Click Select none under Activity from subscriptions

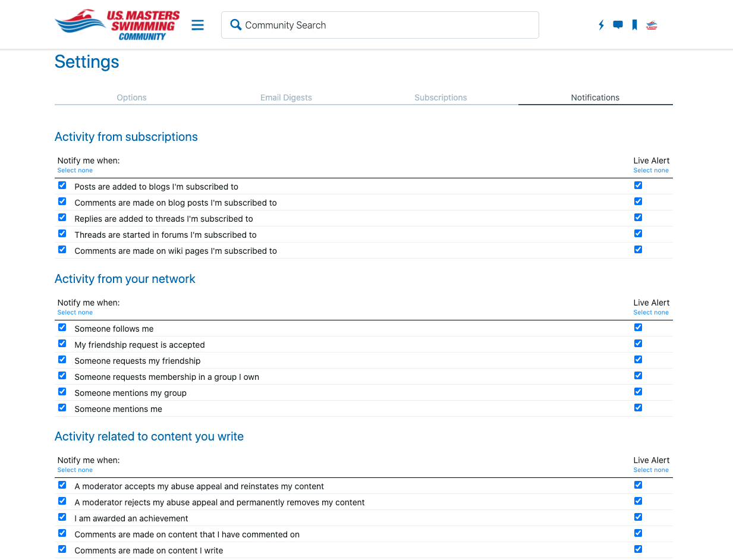point(75,170)
